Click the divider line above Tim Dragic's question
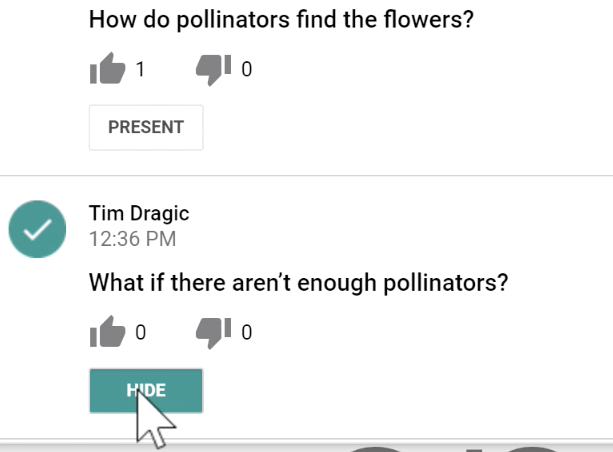Screen dimensions: 613x452 [x=306, y=176]
